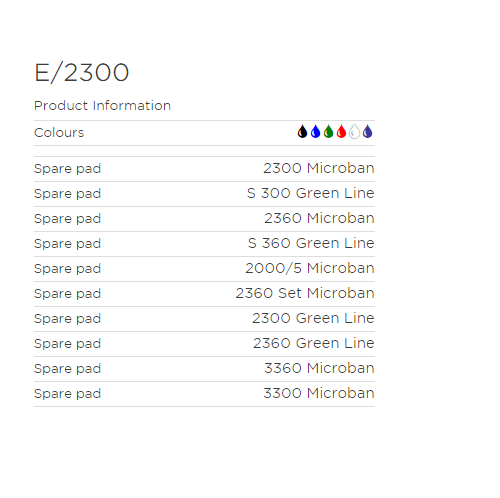
Task: Select the black ink colour drop
Action: click(302, 132)
